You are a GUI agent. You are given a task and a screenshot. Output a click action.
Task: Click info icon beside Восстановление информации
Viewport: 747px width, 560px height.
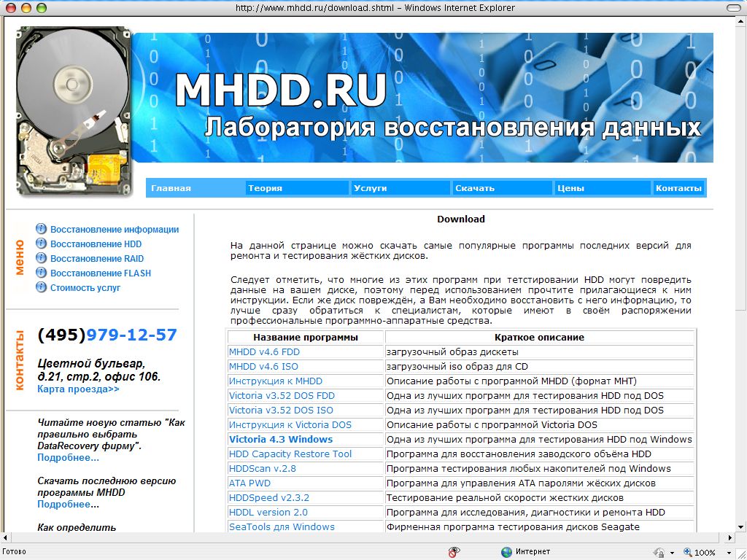click(42, 228)
